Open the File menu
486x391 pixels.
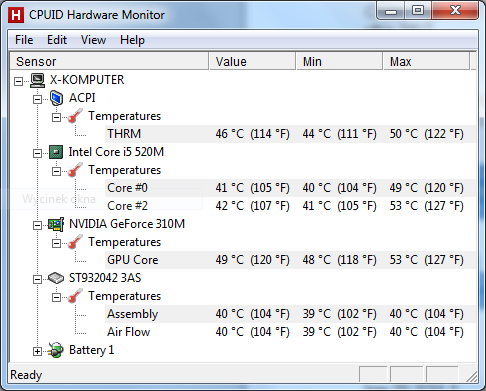(x=24, y=40)
